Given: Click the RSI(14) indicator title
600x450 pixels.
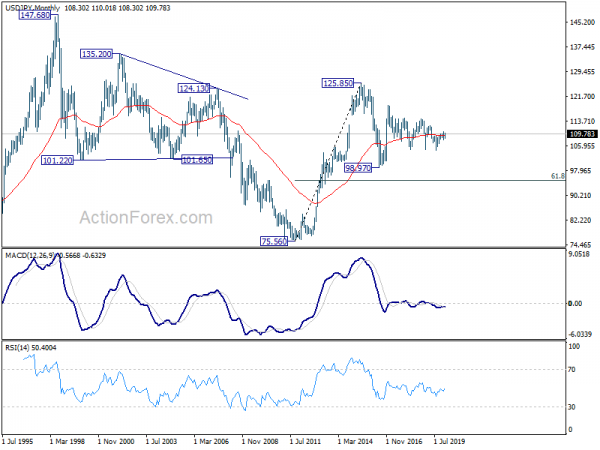Looking at the screenshot, I should [16, 347].
